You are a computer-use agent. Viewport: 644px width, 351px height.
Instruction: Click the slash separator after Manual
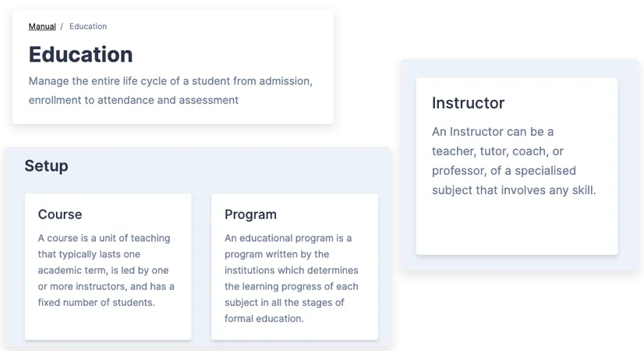(x=62, y=27)
